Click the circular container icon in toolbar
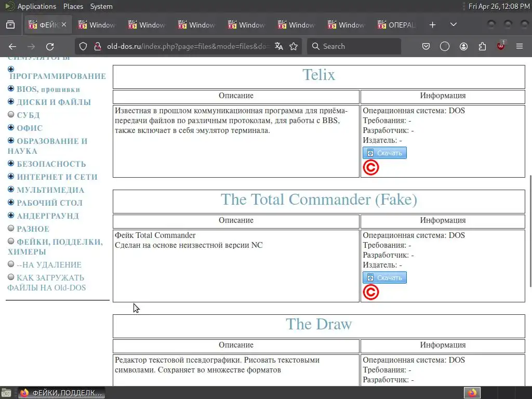The height and width of the screenshot is (399, 532). point(445,46)
